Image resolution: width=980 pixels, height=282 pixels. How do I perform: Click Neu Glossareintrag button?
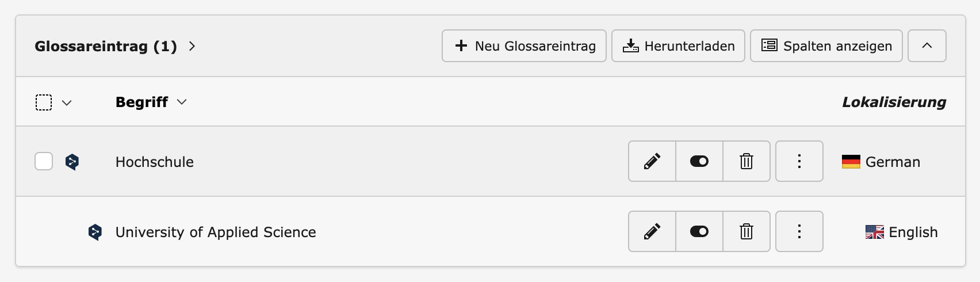(524, 45)
